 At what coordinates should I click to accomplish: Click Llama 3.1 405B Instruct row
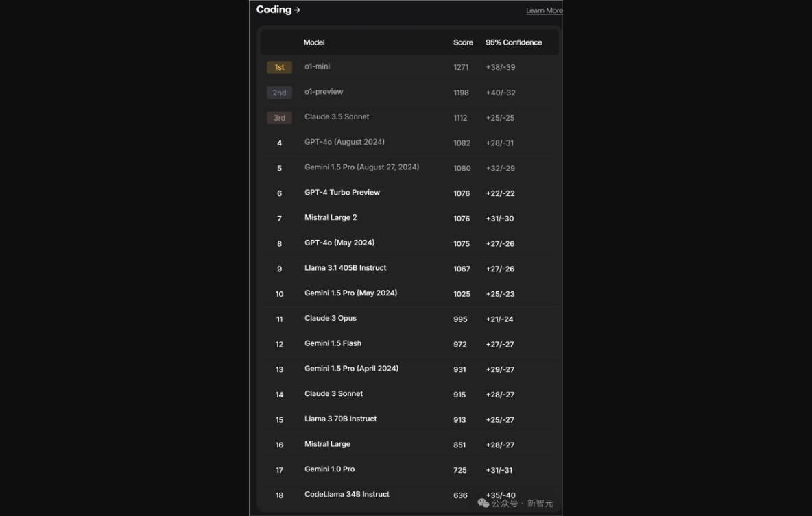click(345, 268)
